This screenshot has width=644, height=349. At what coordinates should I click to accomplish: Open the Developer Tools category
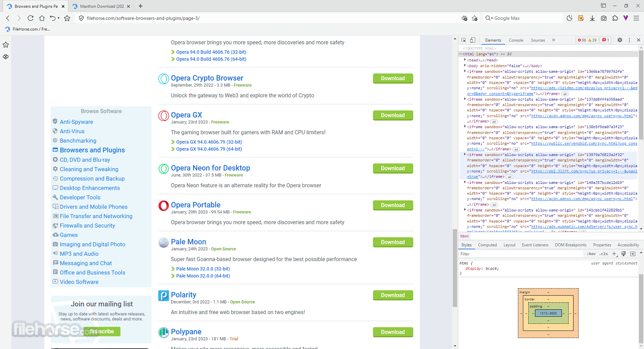tap(80, 197)
